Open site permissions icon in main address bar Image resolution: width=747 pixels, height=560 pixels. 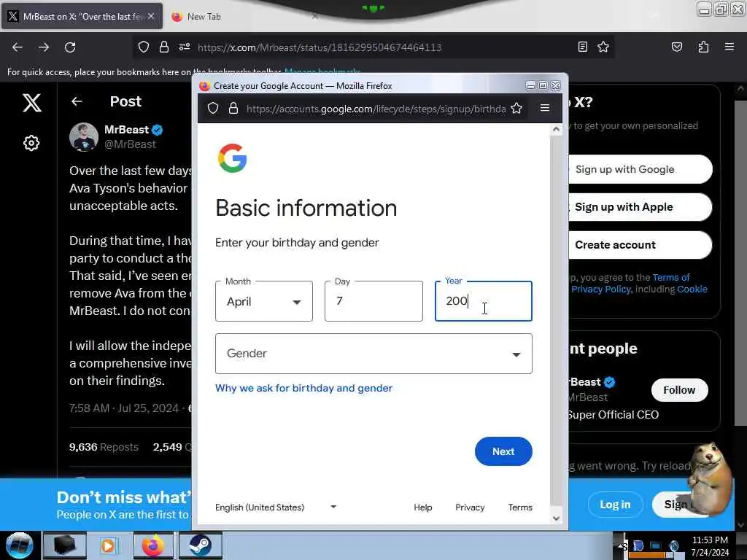(185, 47)
